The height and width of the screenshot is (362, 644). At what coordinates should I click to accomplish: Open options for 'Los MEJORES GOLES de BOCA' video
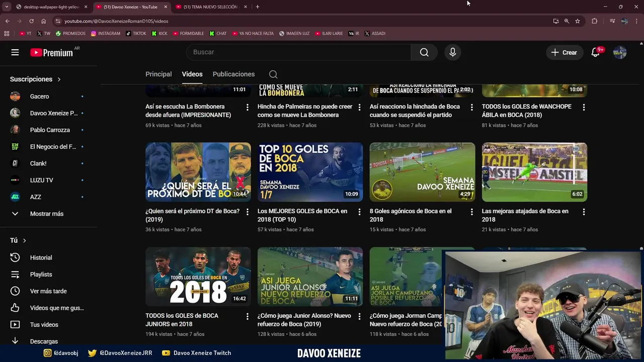[359, 212]
